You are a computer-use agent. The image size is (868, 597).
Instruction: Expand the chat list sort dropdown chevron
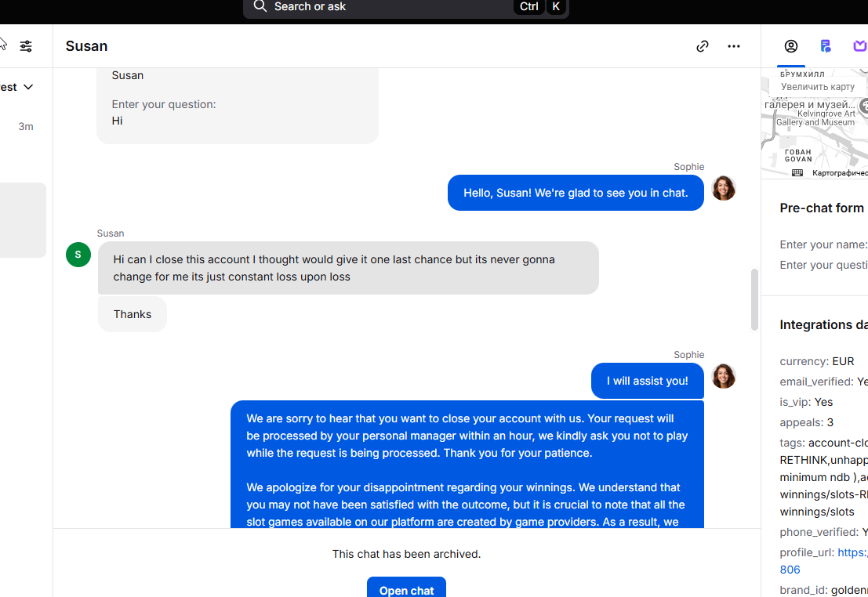[28, 87]
